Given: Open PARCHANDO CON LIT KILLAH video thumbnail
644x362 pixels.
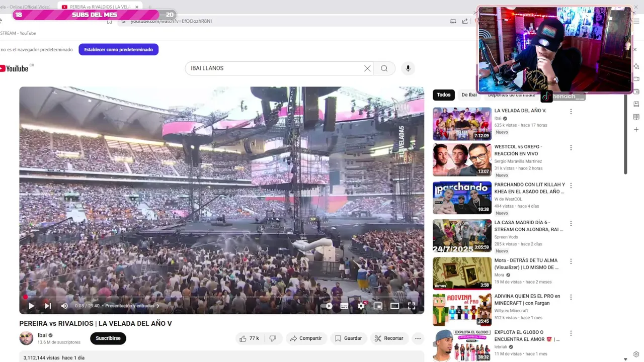Looking at the screenshot, I should [462, 198].
